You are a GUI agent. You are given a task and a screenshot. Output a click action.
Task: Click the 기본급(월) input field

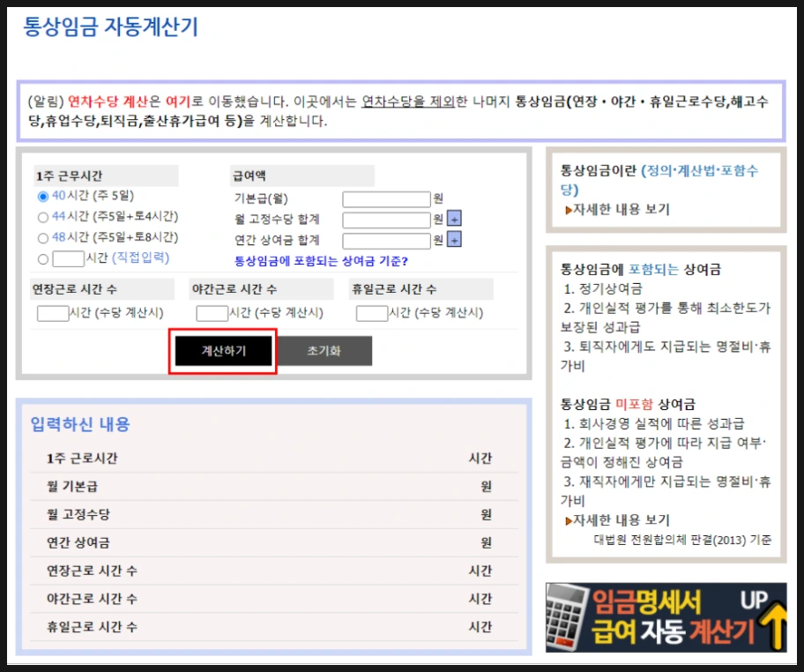(x=388, y=198)
